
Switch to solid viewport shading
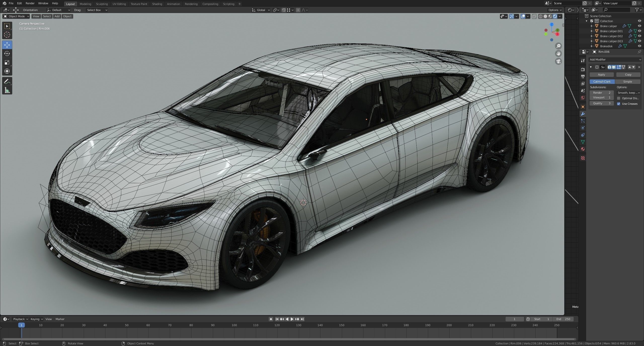(x=545, y=16)
